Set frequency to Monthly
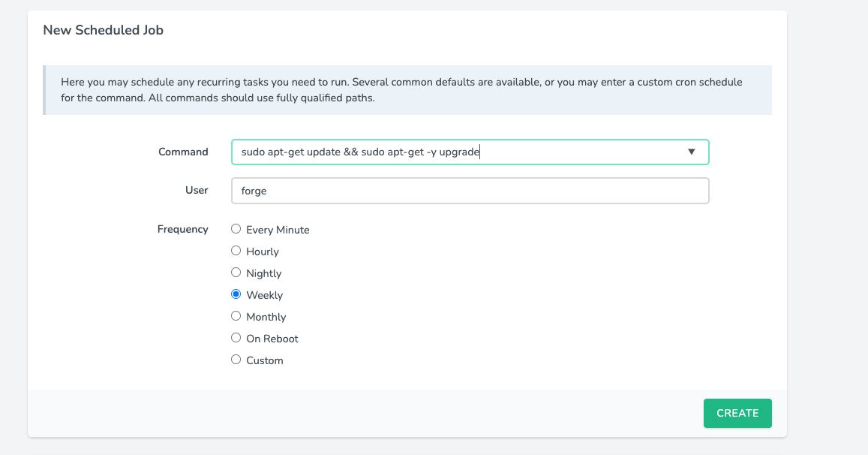 click(x=236, y=316)
